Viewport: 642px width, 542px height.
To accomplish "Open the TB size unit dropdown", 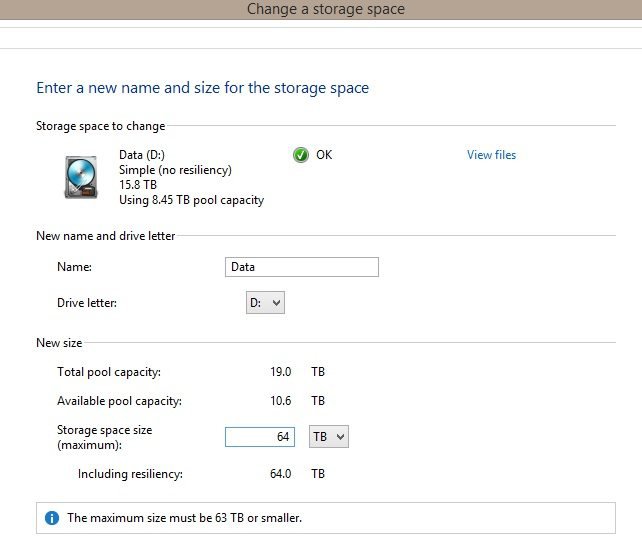I will 329,437.
